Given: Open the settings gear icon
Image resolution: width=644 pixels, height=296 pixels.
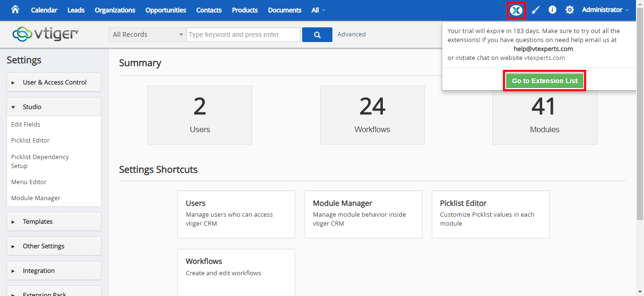Looking at the screenshot, I should (x=570, y=10).
